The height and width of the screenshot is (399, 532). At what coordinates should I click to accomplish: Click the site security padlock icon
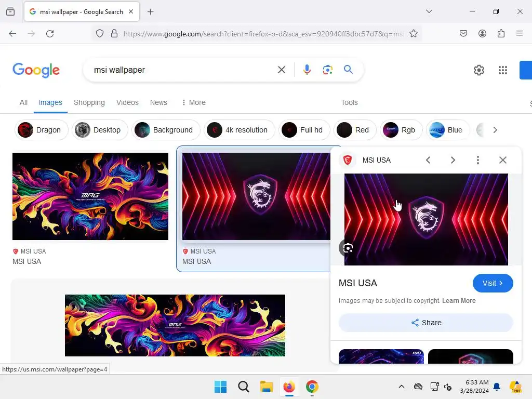(114, 34)
